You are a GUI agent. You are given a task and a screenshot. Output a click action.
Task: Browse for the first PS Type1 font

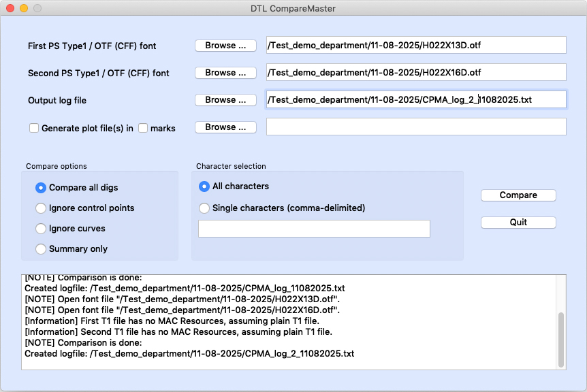pyautogui.click(x=225, y=46)
